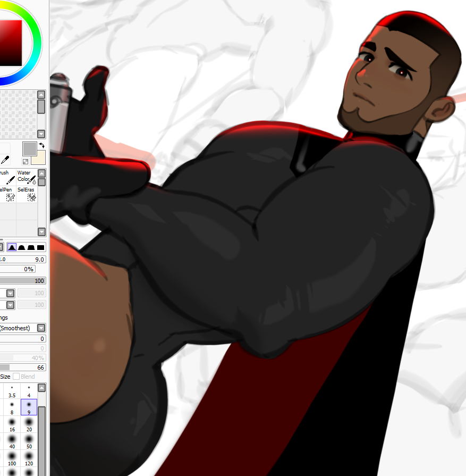Viewport: 466px width, 476px height.
Task: Select brush size 100
Action: (12, 458)
